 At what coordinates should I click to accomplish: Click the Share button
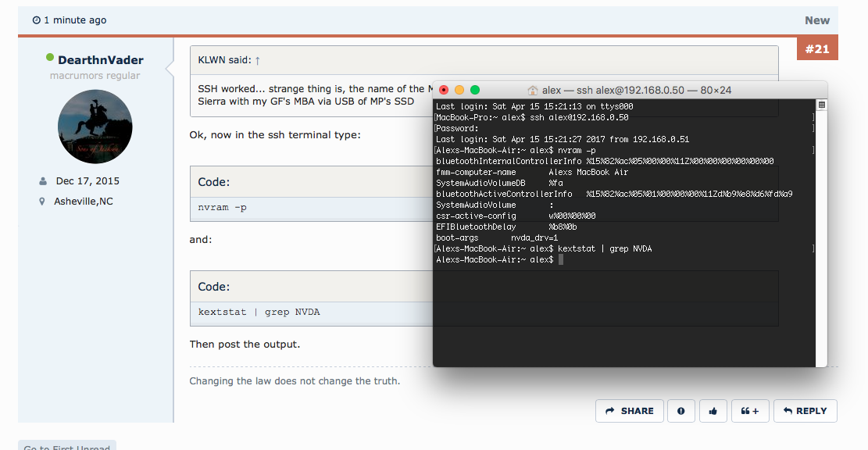(630, 411)
